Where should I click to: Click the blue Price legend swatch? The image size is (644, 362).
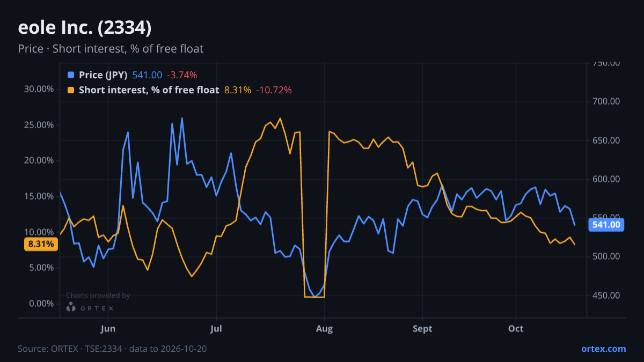(71, 75)
